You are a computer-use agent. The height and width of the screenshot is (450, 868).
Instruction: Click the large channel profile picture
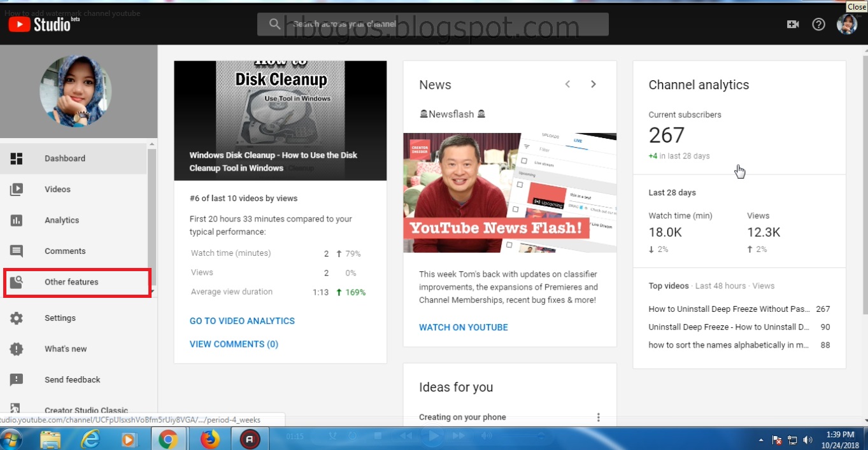76,91
